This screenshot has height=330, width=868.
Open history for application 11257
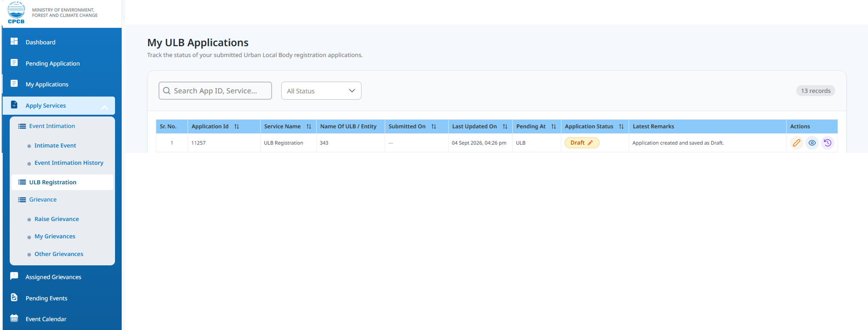(x=827, y=143)
